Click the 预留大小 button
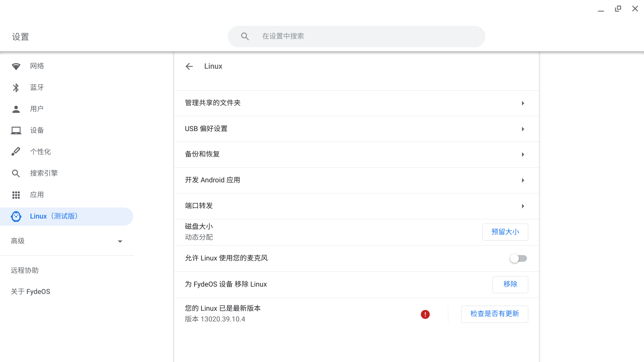 (x=505, y=232)
